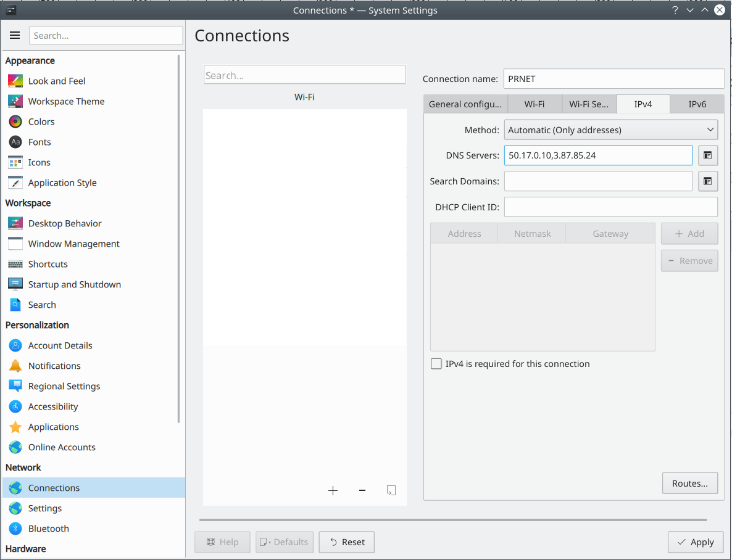The height and width of the screenshot is (560, 732).
Task: Switch to the Wi-Fi Security tab
Action: 589,104
